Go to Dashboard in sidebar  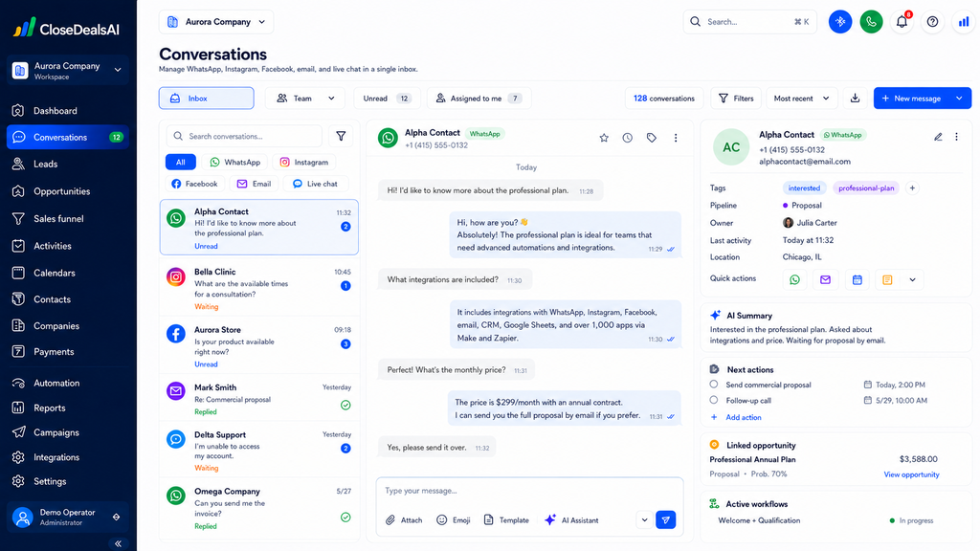coord(68,111)
